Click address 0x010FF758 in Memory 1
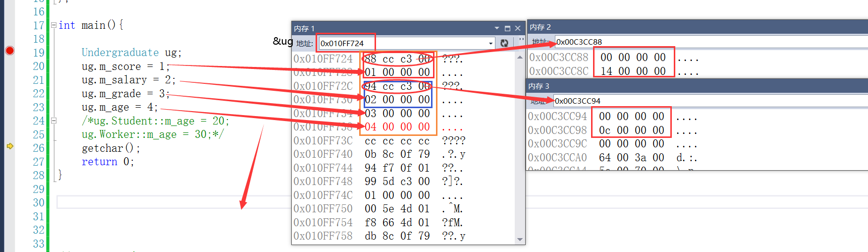 [323, 236]
